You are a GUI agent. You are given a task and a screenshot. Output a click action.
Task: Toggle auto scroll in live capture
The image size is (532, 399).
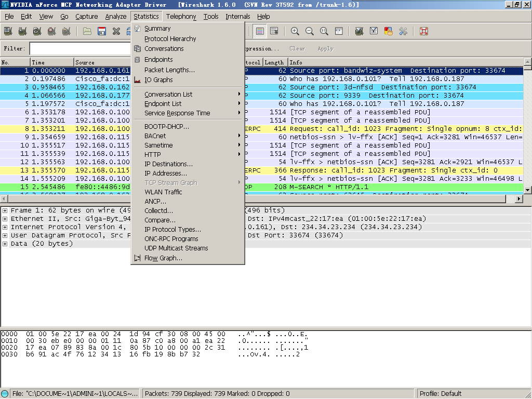click(274, 31)
